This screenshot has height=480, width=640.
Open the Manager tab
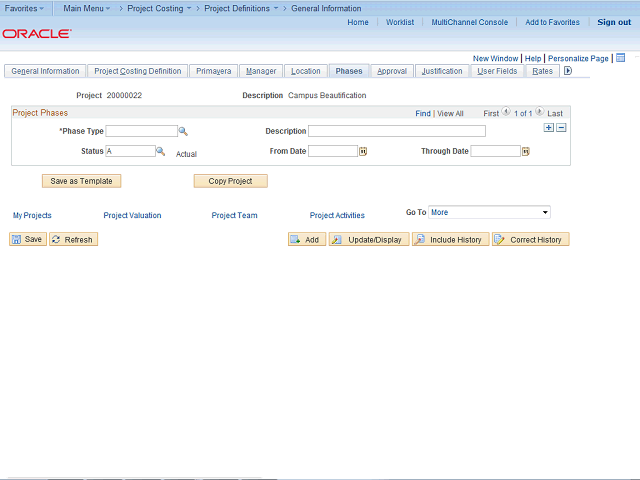261,71
